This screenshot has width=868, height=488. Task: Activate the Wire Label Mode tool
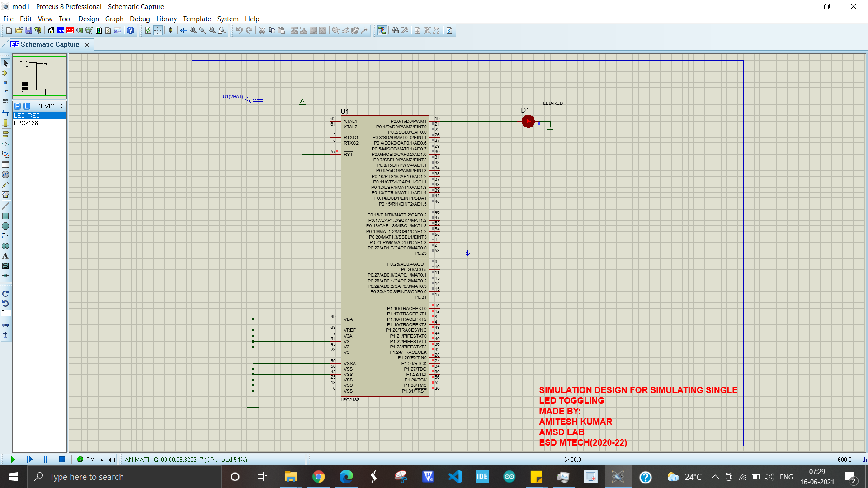[5, 93]
